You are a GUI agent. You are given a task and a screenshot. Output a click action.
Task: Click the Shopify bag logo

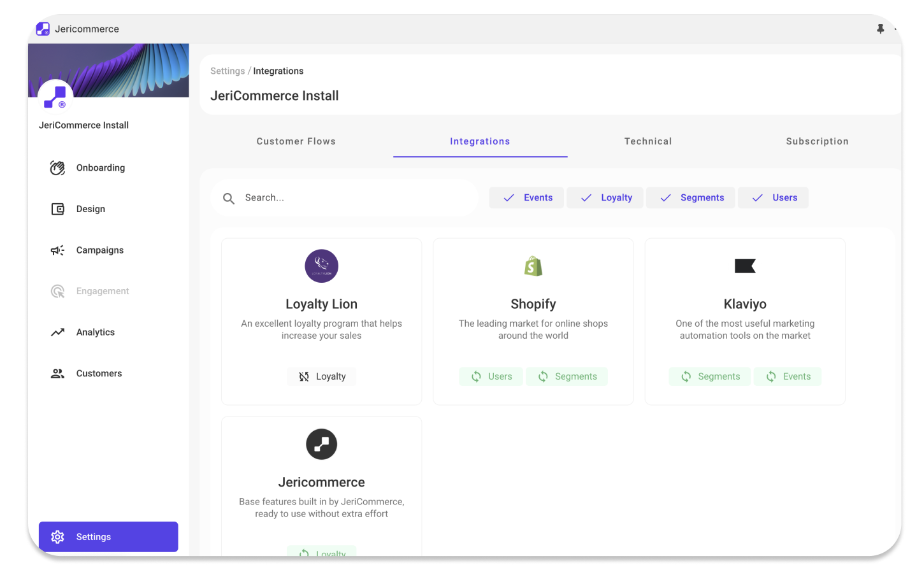[533, 266]
